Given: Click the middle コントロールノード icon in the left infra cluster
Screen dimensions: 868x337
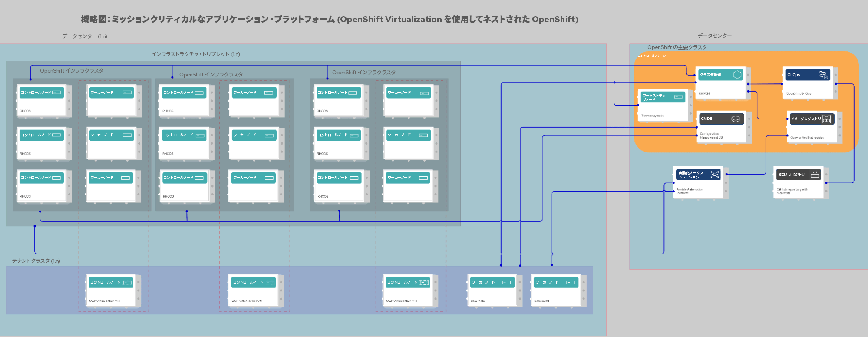Looking at the screenshot, I should click(x=56, y=135).
